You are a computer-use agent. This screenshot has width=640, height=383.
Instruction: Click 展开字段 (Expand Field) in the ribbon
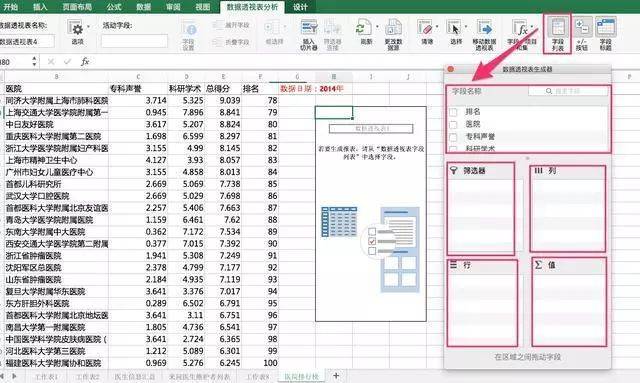[x=231, y=25]
